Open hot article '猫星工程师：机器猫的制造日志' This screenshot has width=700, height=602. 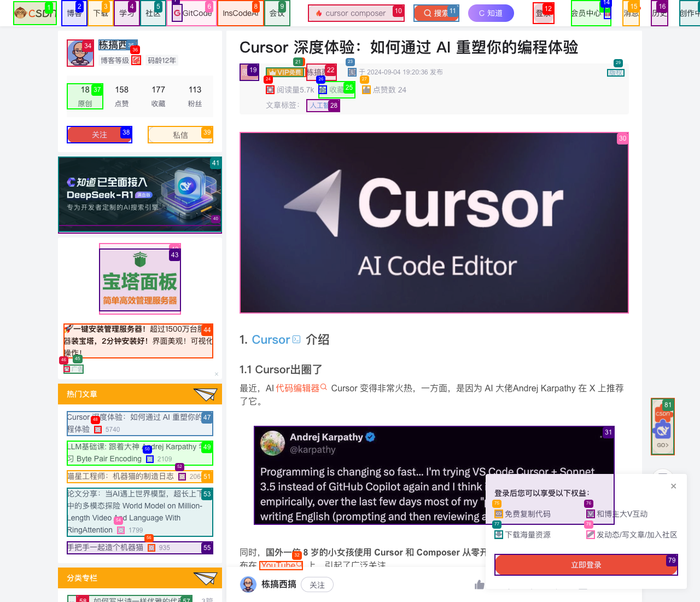(140, 477)
